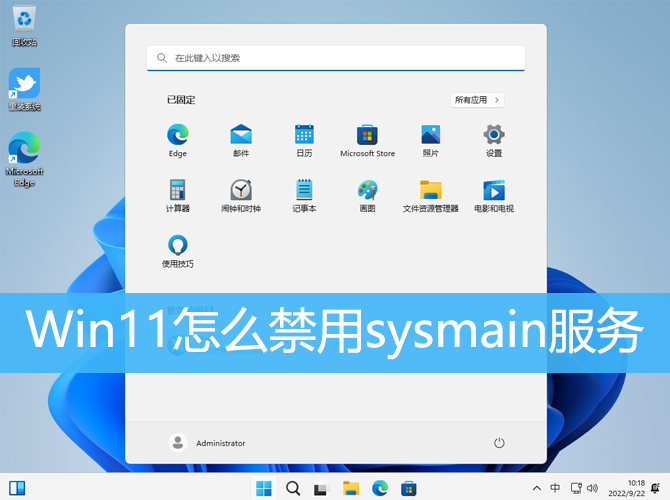Screen dimensions: 670x500
Task: Open Microsoft Store from pinned apps
Action: pyautogui.click(x=367, y=135)
